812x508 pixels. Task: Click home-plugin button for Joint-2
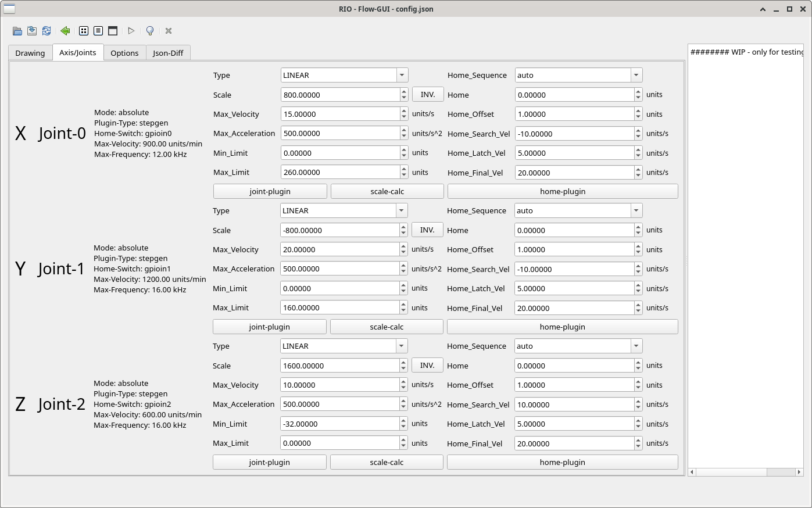click(562, 462)
